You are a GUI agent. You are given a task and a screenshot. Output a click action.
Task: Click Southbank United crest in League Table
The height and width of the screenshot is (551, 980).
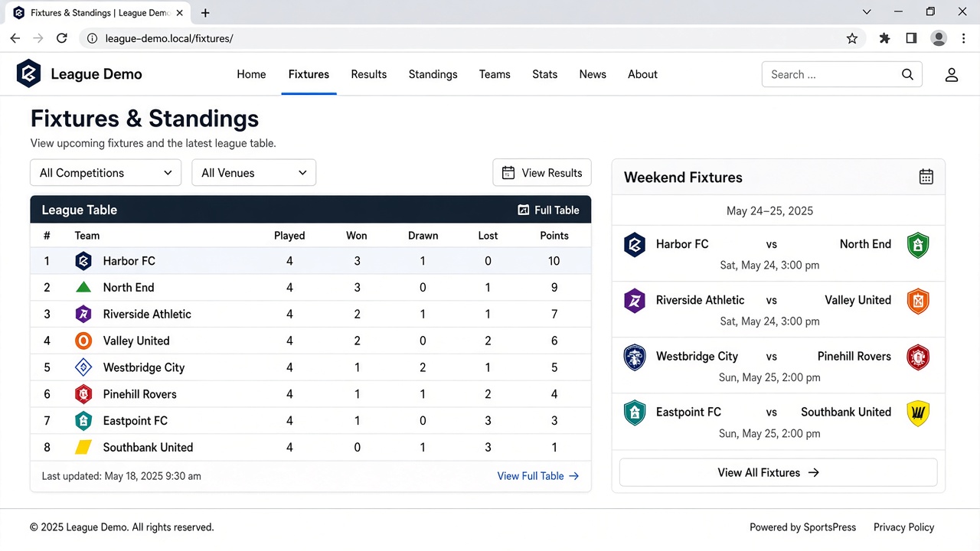click(x=83, y=447)
